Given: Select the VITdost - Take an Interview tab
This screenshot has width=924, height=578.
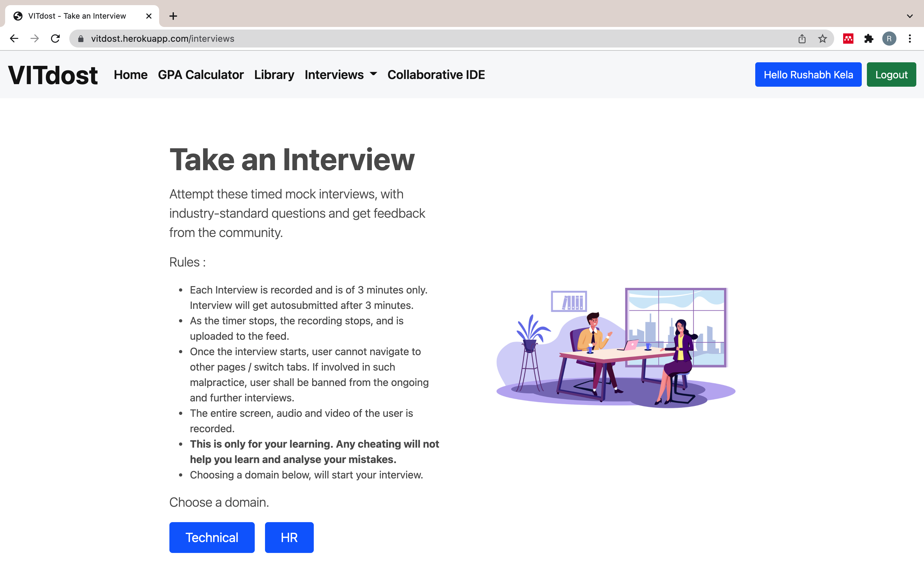Looking at the screenshot, I should (x=82, y=16).
